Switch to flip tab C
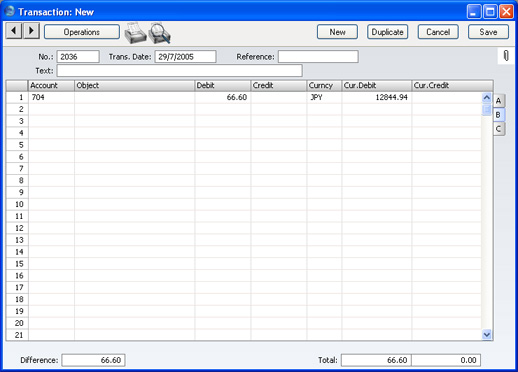This screenshot has width=518, height=372. tap(499, 129)
